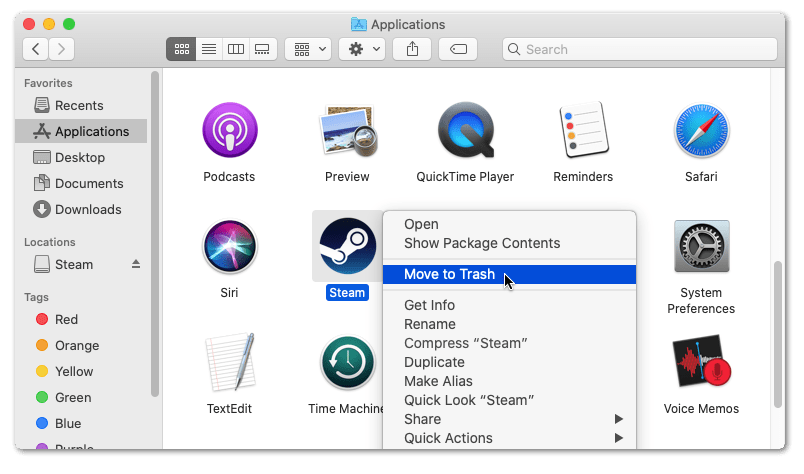Open the Podcasts app icon
The height and width of the screenshot is (474, 804).
click(x=230, y=130)
